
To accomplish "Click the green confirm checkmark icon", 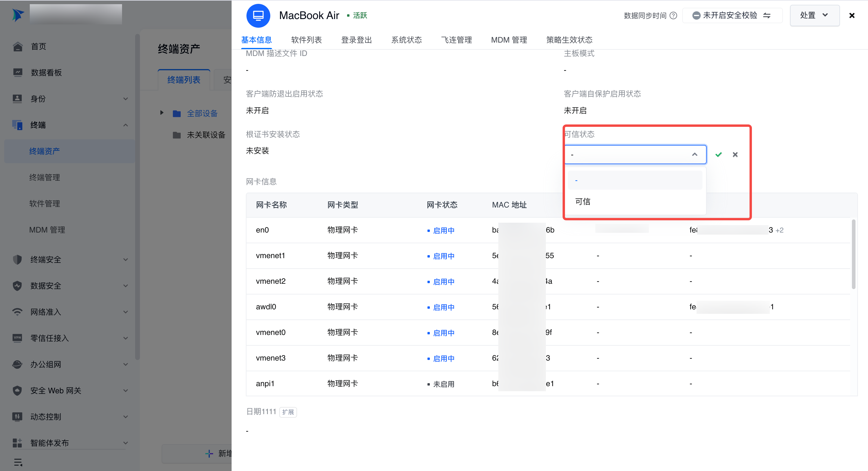I will tap(718, 154).
